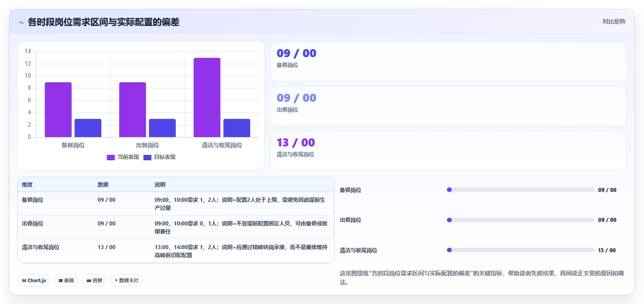Click the 出餐岗位 x-axis chart label
644x304 pixels.
148,146
